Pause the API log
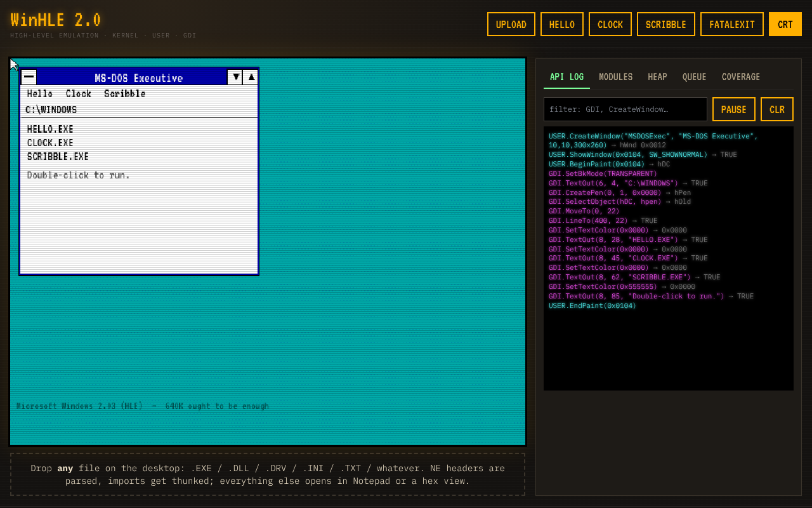 [734, 109]
